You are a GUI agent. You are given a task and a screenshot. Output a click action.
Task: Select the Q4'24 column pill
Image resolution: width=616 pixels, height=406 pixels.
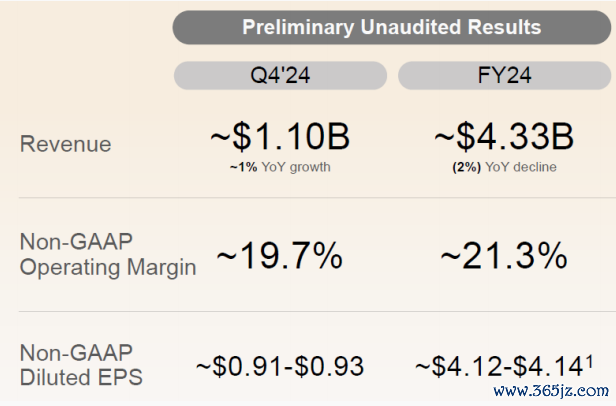[280, 75]
